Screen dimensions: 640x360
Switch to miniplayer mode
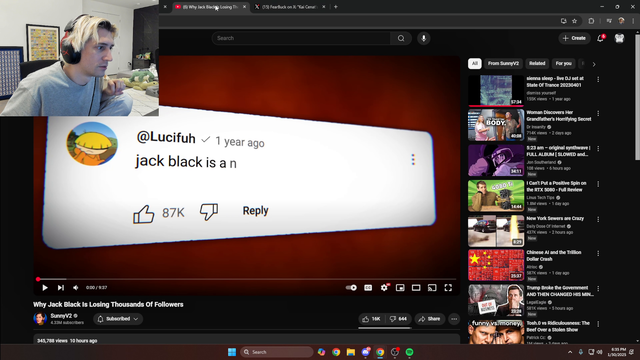tap(400, 288)
